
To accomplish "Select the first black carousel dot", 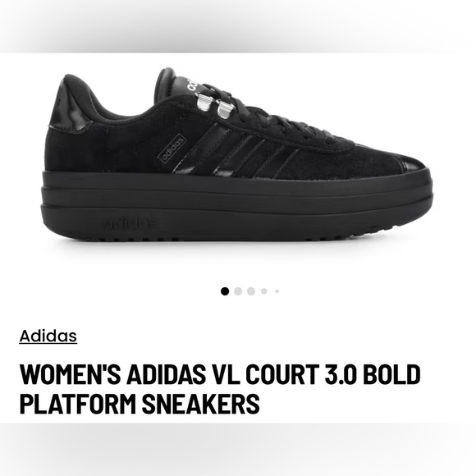I will point(225,291).
